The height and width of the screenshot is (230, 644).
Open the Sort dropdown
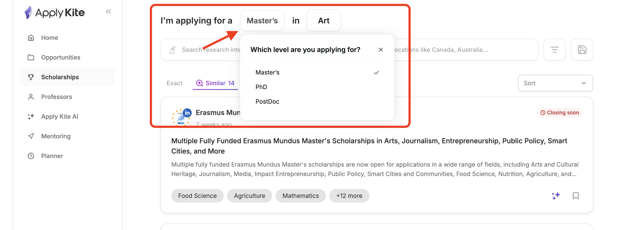click(555, 83)
